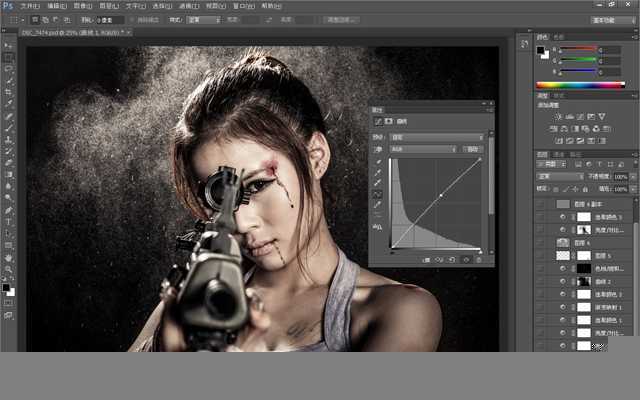Select the Pen tool

click(8, 210)
